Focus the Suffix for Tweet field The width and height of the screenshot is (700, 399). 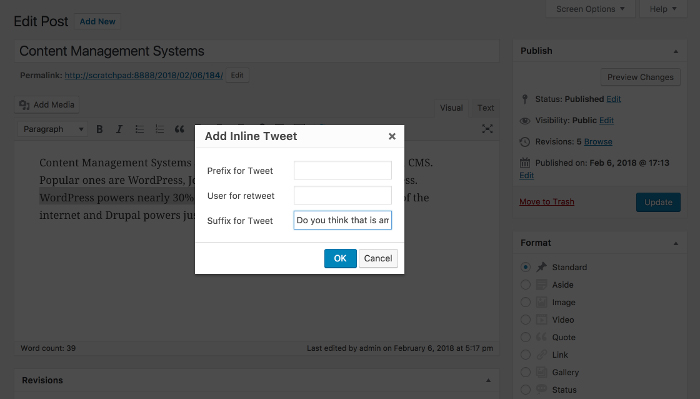click(x=343, y=220)
